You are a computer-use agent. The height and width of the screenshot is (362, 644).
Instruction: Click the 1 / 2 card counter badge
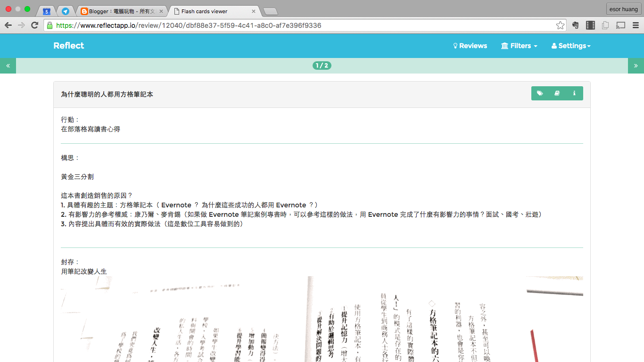(322, 66)
